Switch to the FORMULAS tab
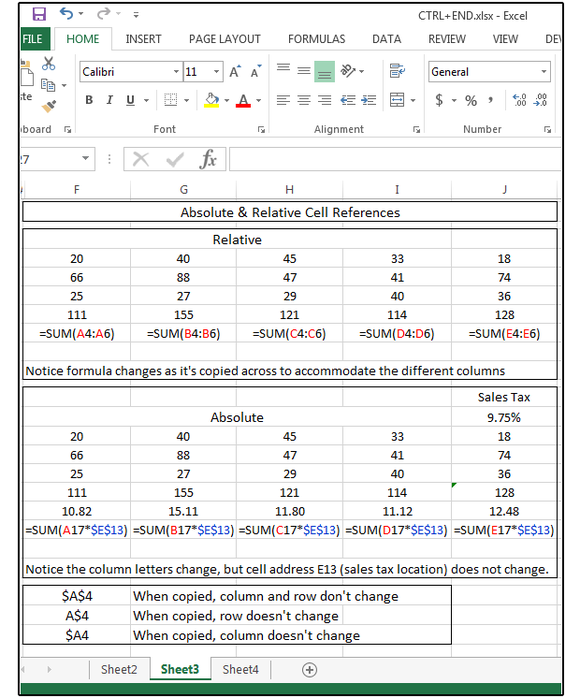This screenshot has height=698, width=580. [x=316, y=39]
